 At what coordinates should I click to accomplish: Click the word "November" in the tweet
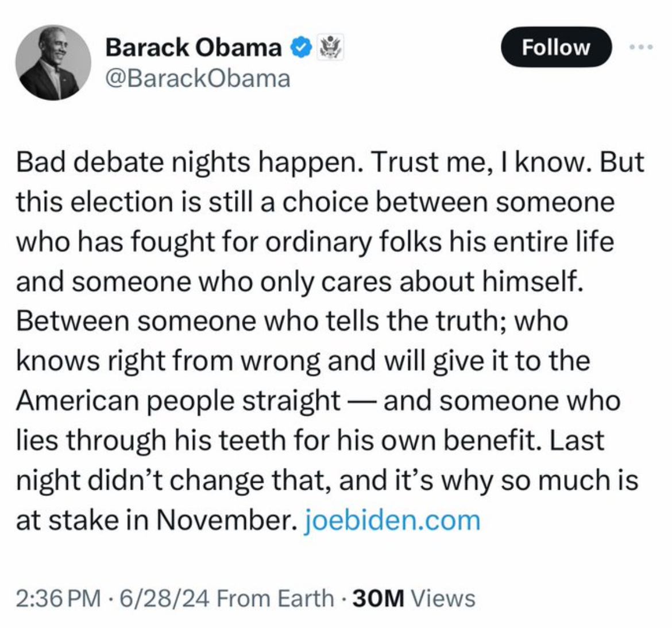coord(224,520)
